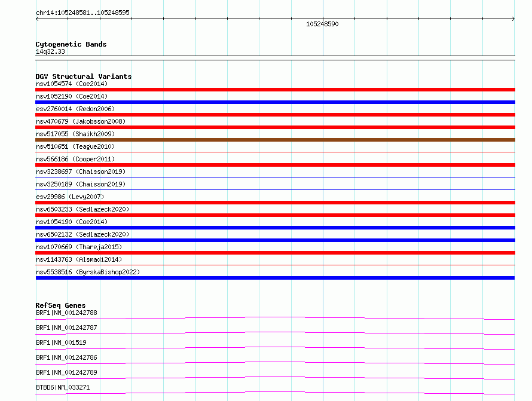Click the nsv6502132 (Sedlazeck2020) label
The image size is (532, 401).
82,234
